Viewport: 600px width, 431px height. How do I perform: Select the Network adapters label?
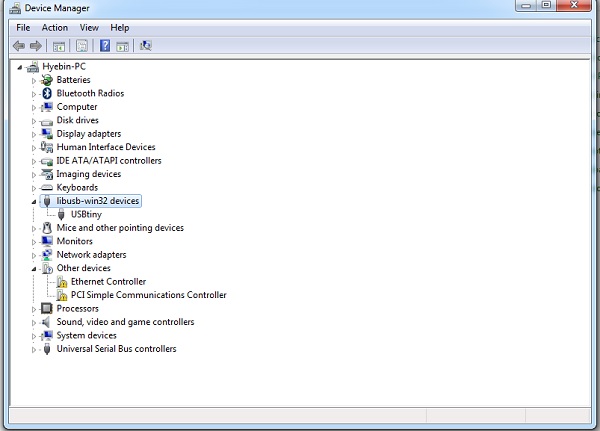click(x=91, y=255)
